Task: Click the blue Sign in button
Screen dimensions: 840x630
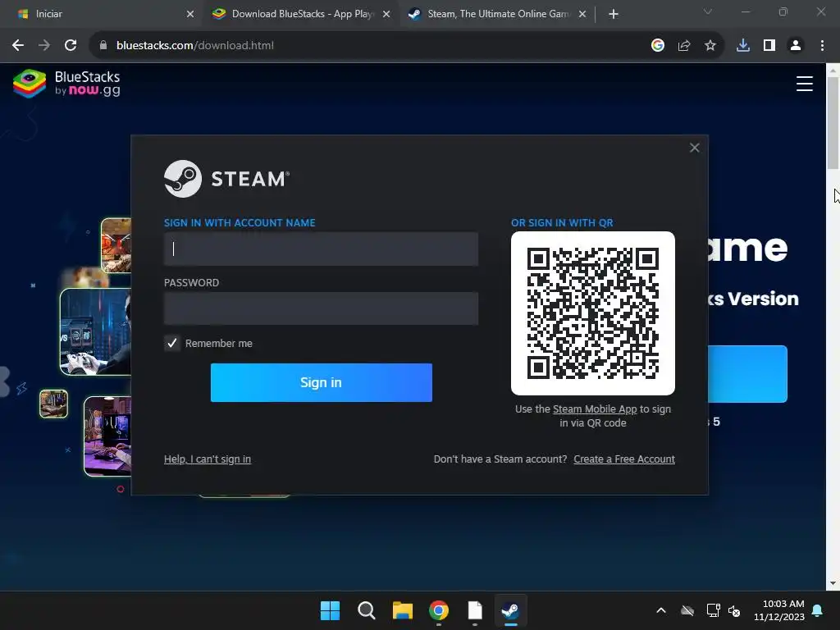Action: coord(321,382)
